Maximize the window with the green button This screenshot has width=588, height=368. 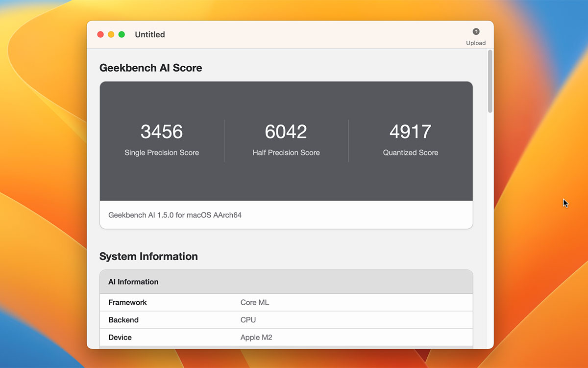122,34
